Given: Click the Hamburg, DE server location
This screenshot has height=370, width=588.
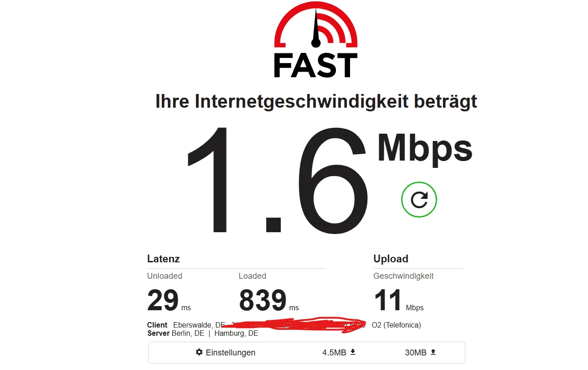Looking at the screenshot, I should click(x=236, y=334).
